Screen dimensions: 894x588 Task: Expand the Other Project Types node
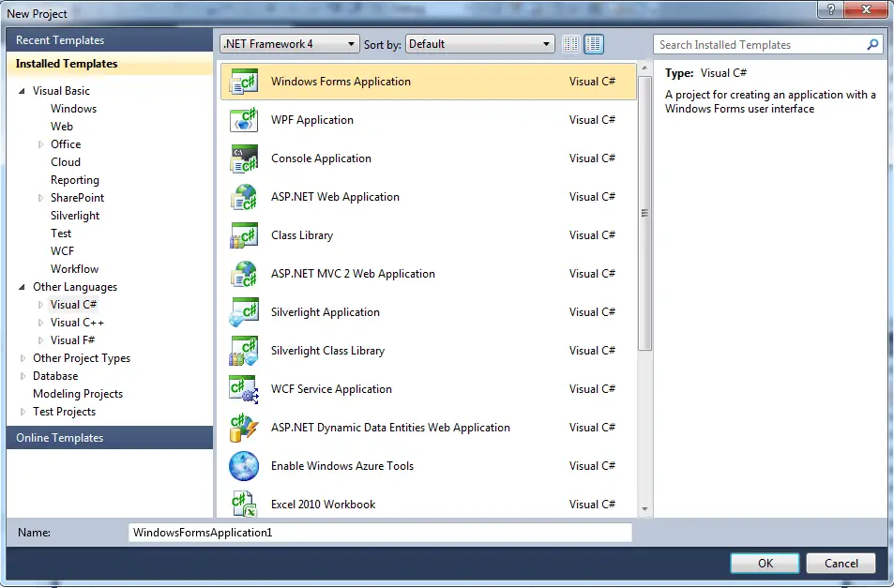pos(23,358)
